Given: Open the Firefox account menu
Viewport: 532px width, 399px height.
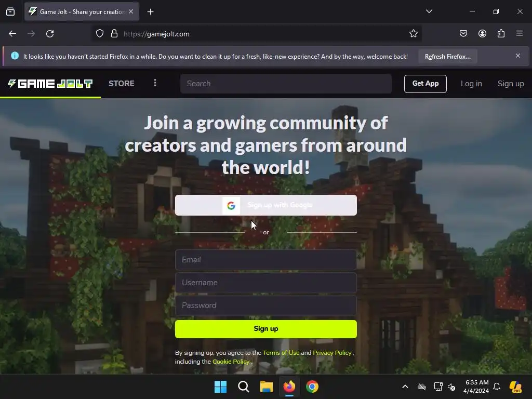Looking at the screenshot, I should (482, 33).
